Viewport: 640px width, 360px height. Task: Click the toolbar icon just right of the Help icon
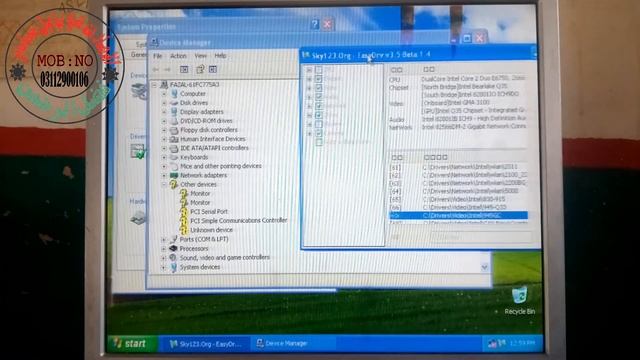(x=213, y=69)
